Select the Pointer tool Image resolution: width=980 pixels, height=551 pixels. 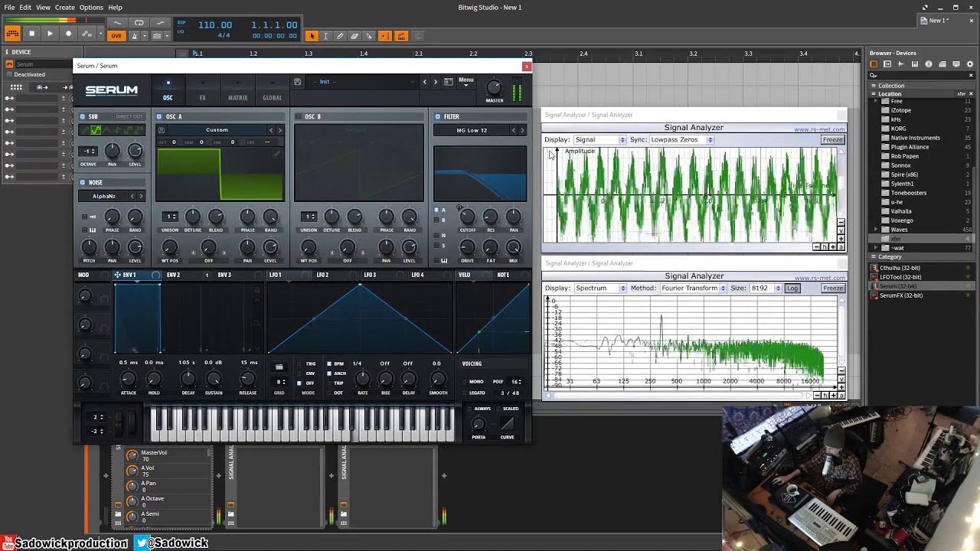point(311,36)
